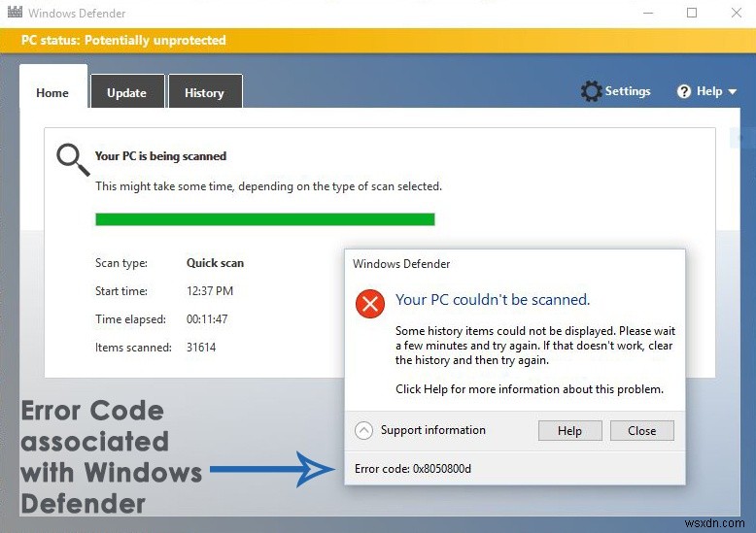Maximize the Windows Defender window
This screenshot has width=756, height=533.
pyautogui.click(x=692, y=13)
